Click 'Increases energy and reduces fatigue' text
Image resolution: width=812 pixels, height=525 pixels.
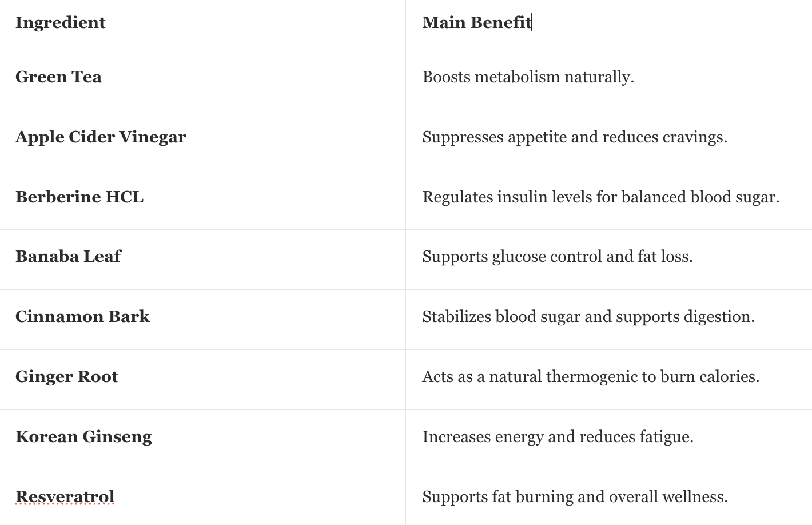tap(558, 437)
